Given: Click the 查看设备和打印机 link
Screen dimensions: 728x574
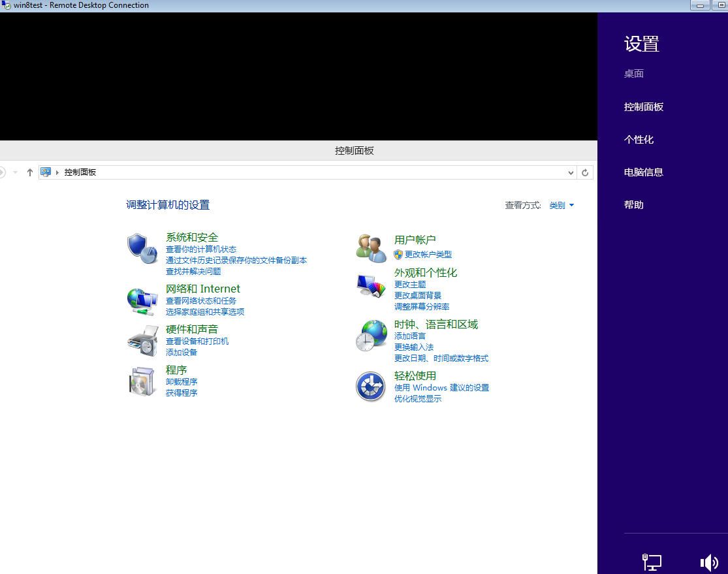Looking at the screenshot, I should [197, 342].
